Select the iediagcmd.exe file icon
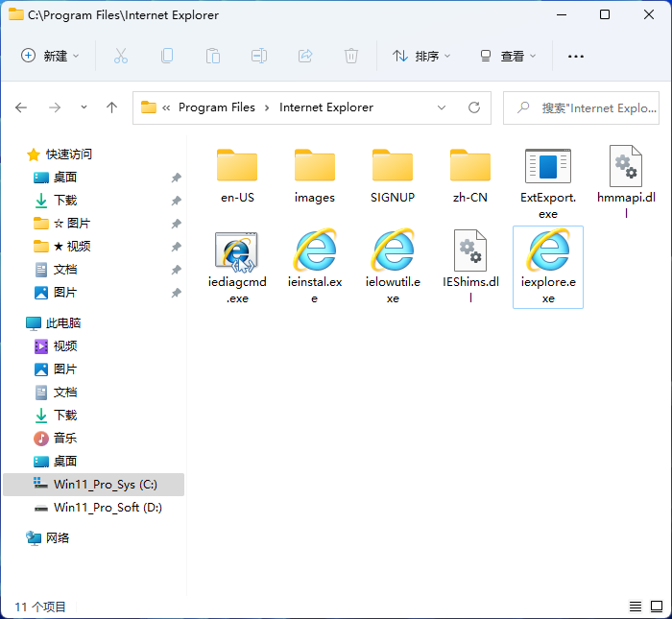This screenshot has width=672, height=619. (237, 252)
